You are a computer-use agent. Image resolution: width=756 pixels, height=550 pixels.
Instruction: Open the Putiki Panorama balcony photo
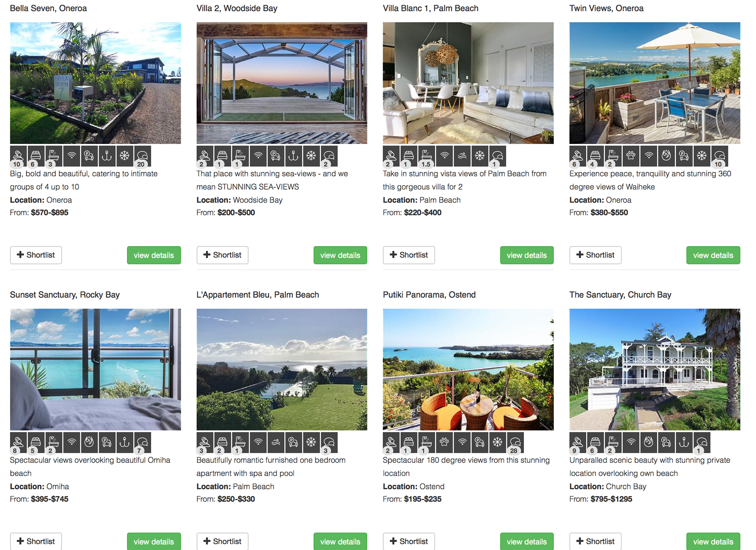(x=468, y=369)
